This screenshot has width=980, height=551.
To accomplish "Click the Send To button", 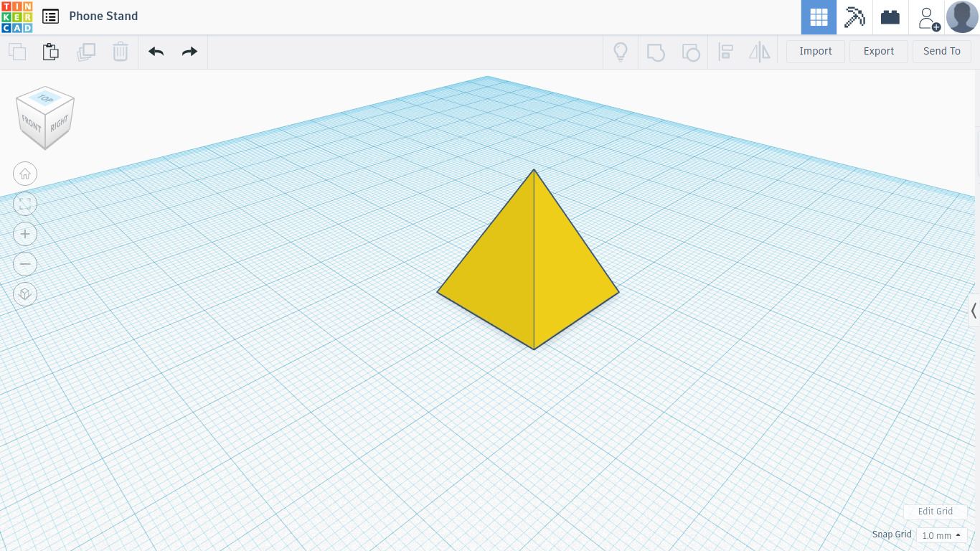I will tap(942, 51).
